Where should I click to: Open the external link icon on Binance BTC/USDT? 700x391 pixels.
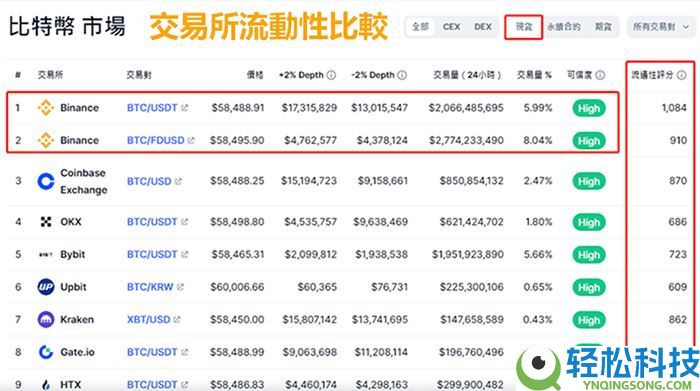click(x=184, y=108)
